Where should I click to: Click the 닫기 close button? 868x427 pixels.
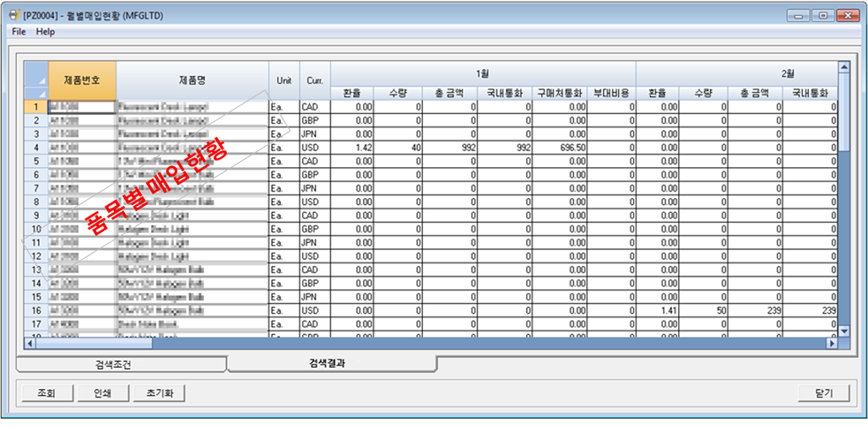[824, 393]
